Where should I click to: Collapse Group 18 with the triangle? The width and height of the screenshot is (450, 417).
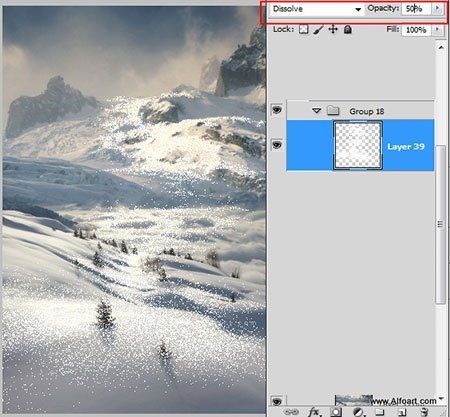pos(316,111)
